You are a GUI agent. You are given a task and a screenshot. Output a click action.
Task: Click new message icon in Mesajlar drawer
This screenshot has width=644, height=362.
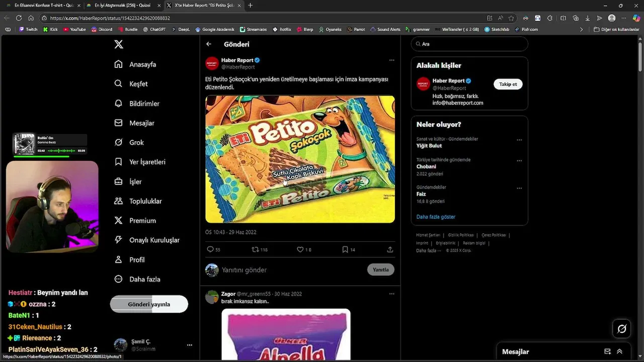coord(607,351)
